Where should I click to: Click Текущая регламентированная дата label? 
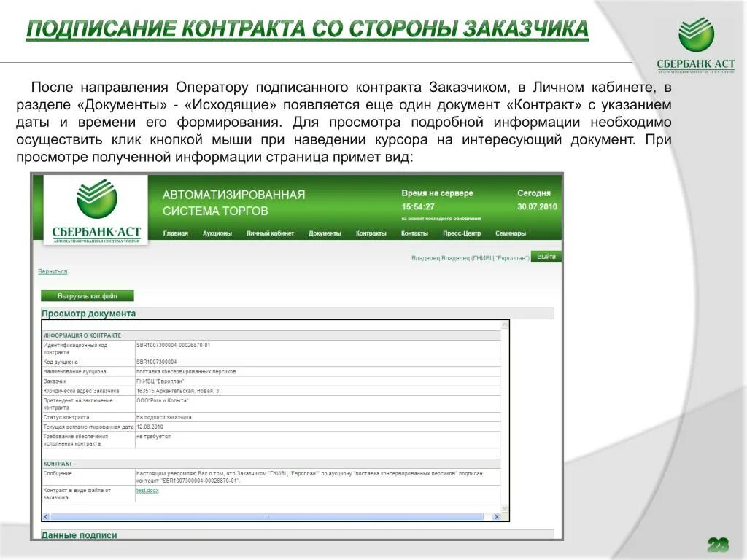click(x=88, y=427)
